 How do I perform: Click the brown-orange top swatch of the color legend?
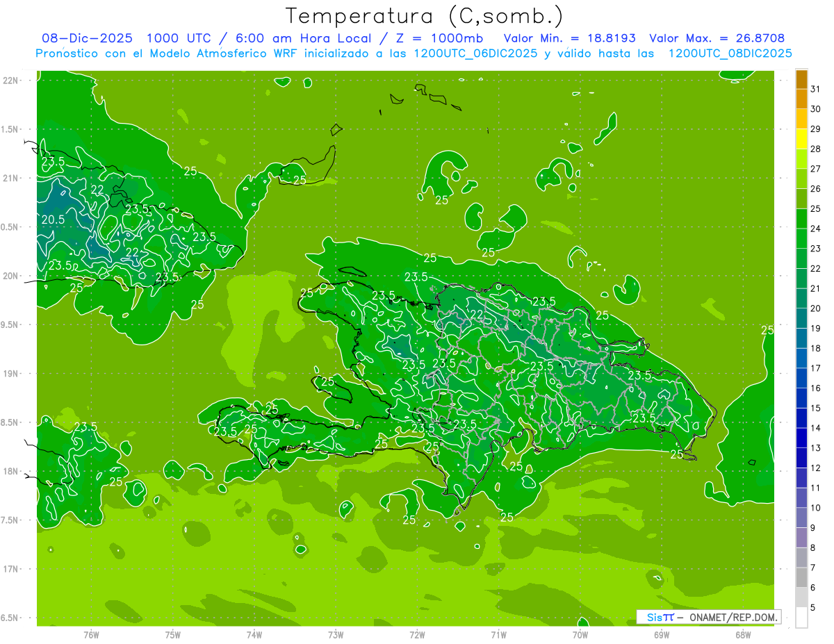(x=801, y=79)
